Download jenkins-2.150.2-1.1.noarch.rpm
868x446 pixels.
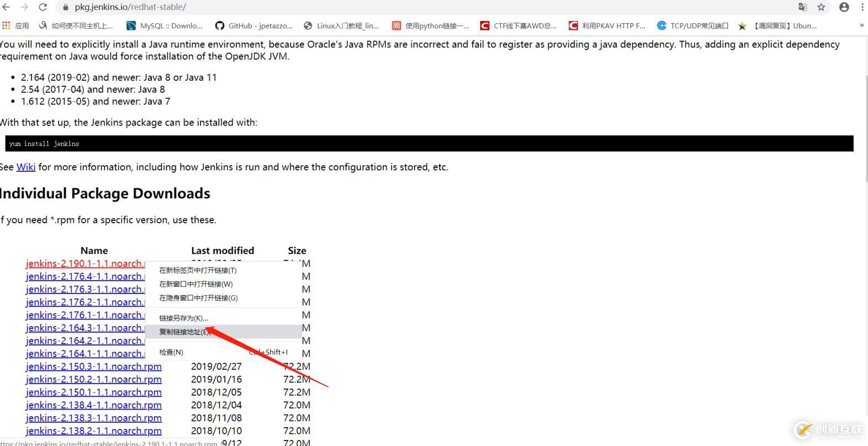point(94,379)
